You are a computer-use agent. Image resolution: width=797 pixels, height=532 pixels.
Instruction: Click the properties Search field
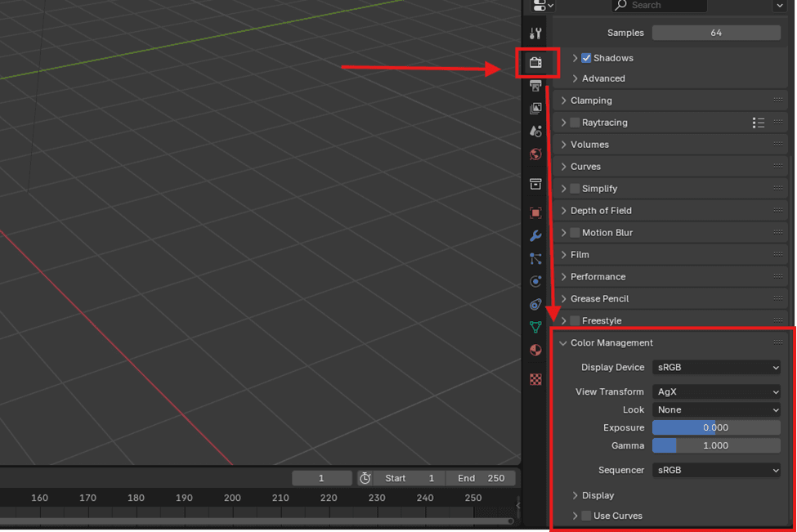(659, 6)
